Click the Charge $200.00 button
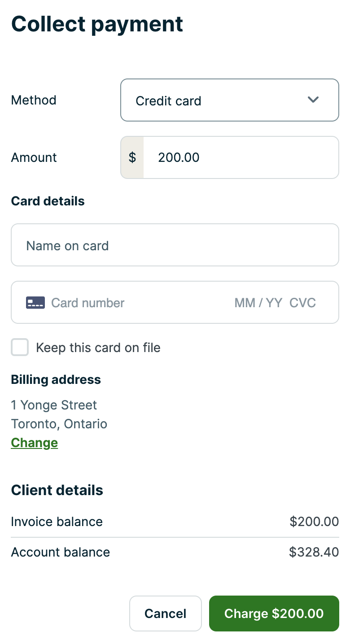350x644 pixels. [274, 614]
